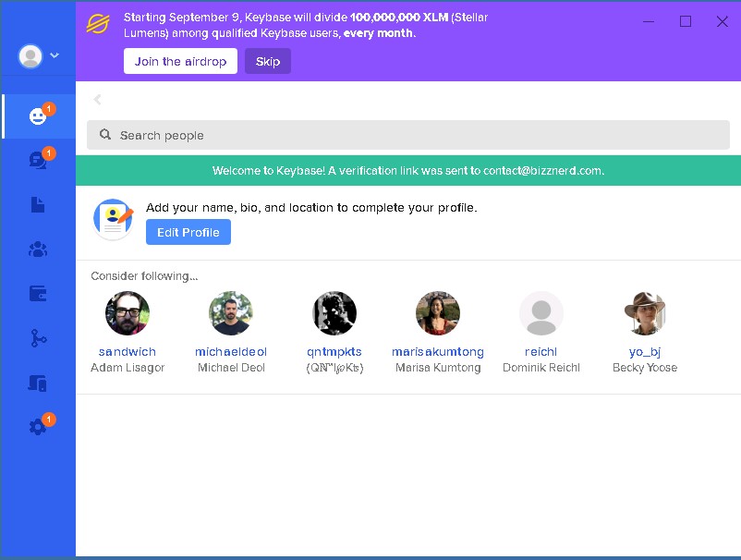This screenshot has height=560, width=741.
Task: Go back using the left chevron
Action: pyautogui.click(x=97, y=99)
